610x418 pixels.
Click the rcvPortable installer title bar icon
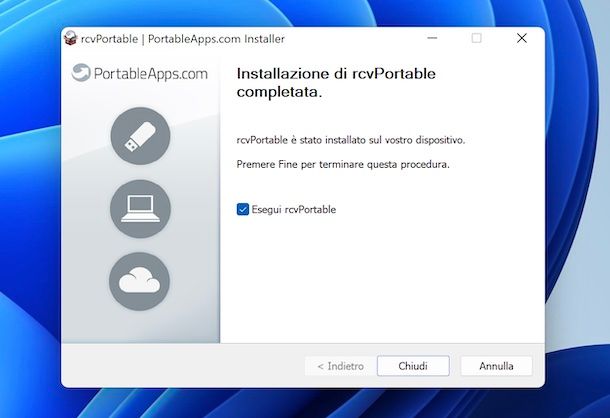click(70, 38)
